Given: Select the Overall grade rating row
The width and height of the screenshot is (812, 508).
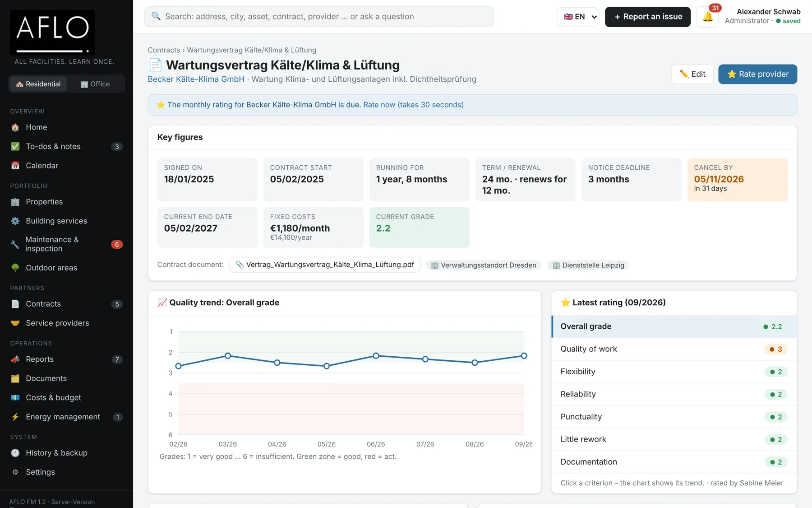Looking at the screenshot, I should [x=674, y=326].
